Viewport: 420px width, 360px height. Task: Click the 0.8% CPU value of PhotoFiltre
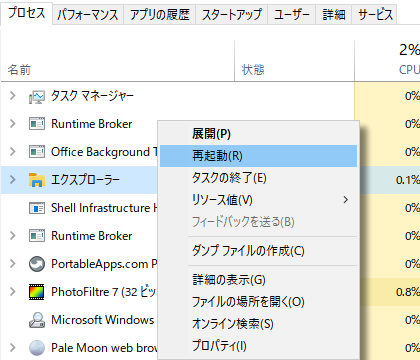coord(407,292)
